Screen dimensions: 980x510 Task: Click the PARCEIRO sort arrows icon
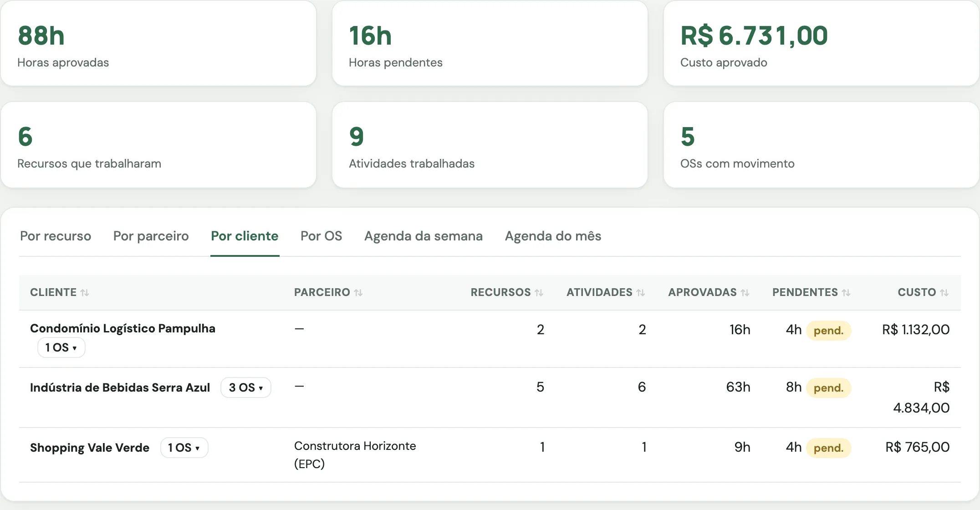pyautogui.click(x=358, y=293)
